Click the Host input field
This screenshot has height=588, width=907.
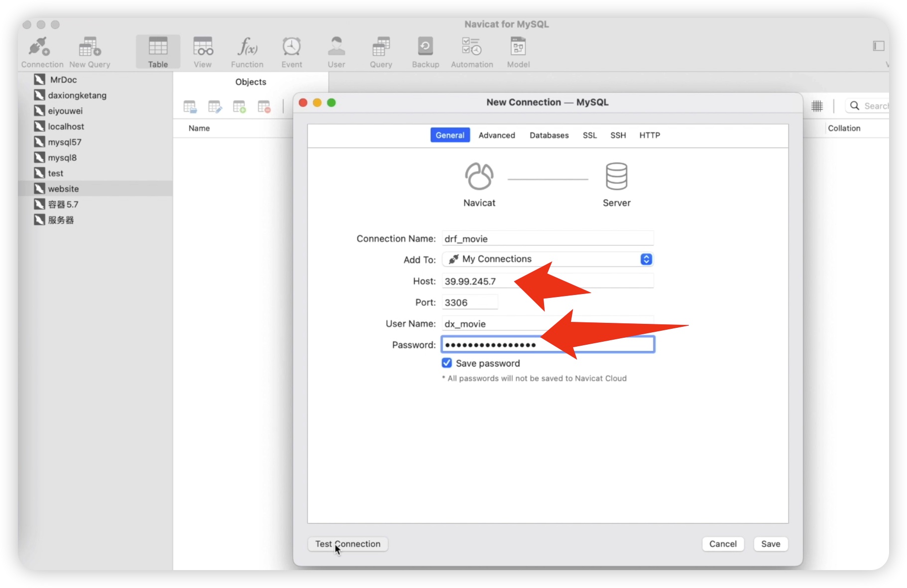pos(548,281)
